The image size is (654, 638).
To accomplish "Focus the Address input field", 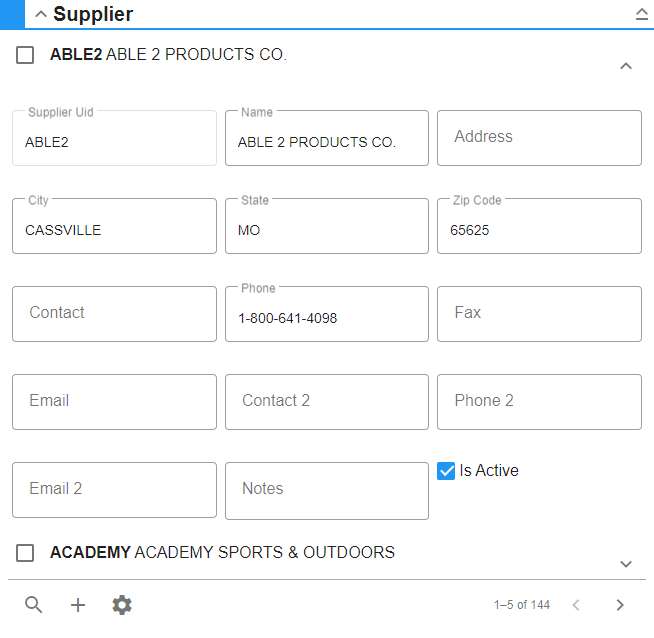I will pyautogui.click(x=539, y=138).
